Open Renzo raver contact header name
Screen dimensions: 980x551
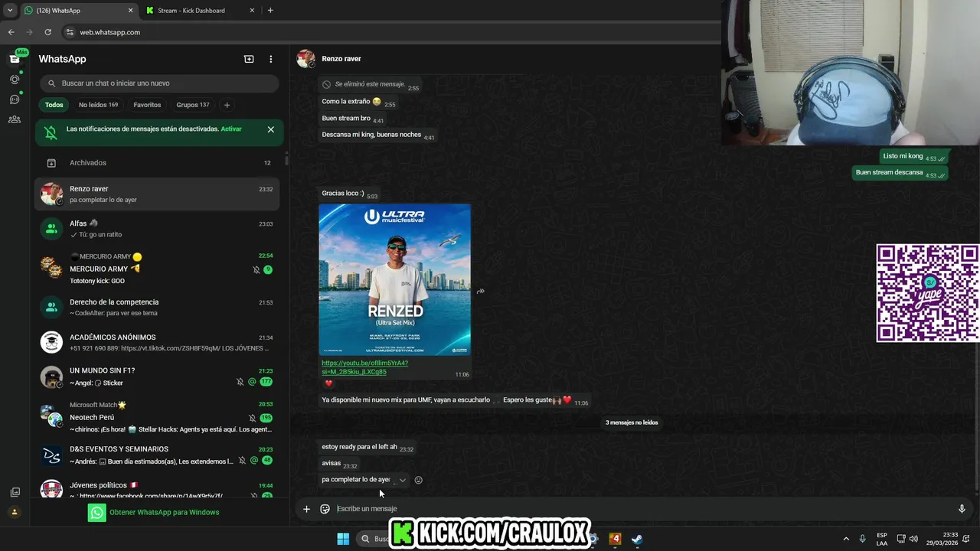[341, 59]
